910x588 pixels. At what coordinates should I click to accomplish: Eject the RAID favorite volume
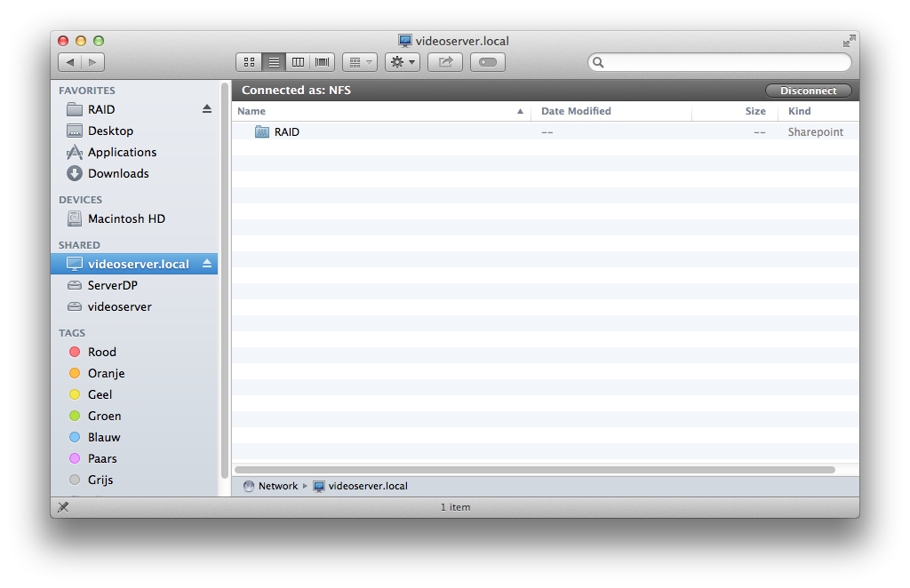[x=206, y=109]
